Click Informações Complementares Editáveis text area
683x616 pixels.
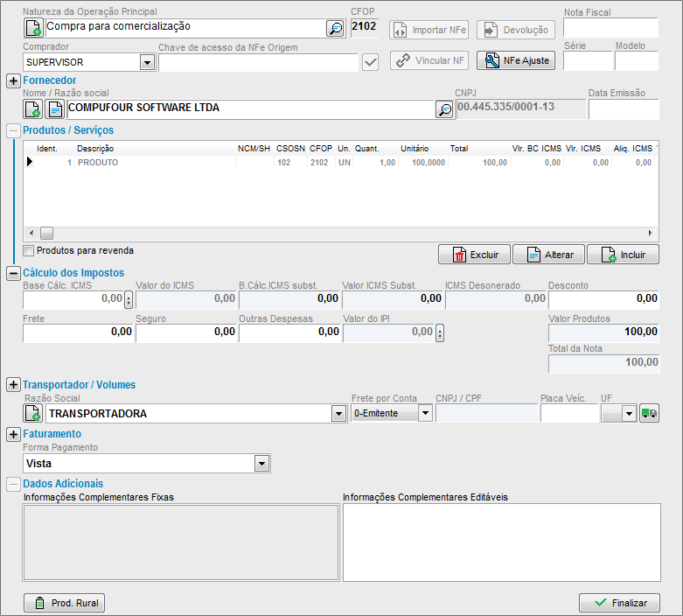coord(502,542)
